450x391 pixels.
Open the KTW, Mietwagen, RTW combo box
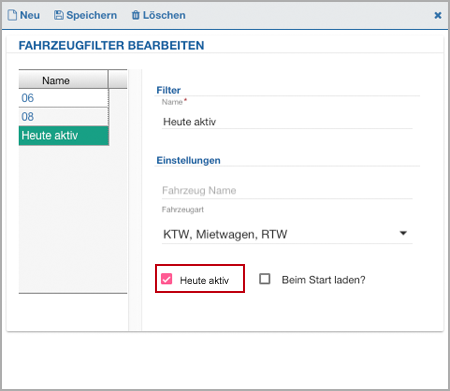[287, 234]
